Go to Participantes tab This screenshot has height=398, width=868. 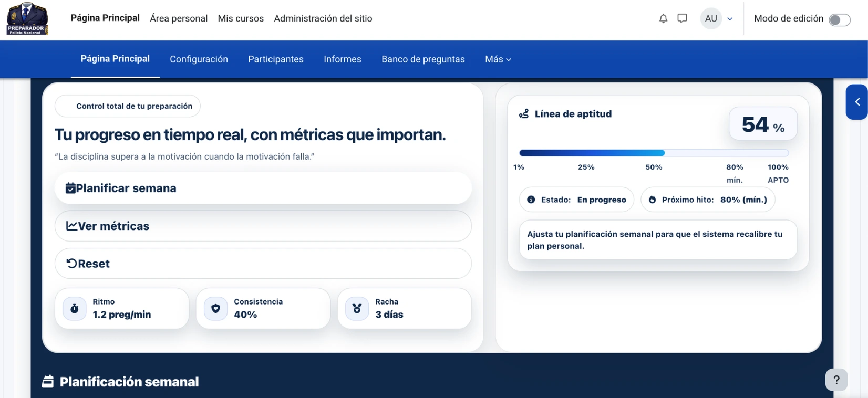(276, 59)
